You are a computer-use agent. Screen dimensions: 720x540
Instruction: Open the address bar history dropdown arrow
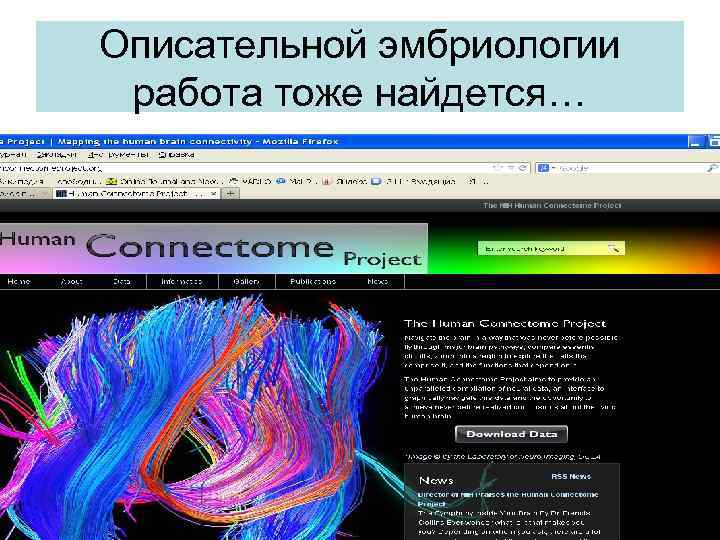click(x=510, y=168)
